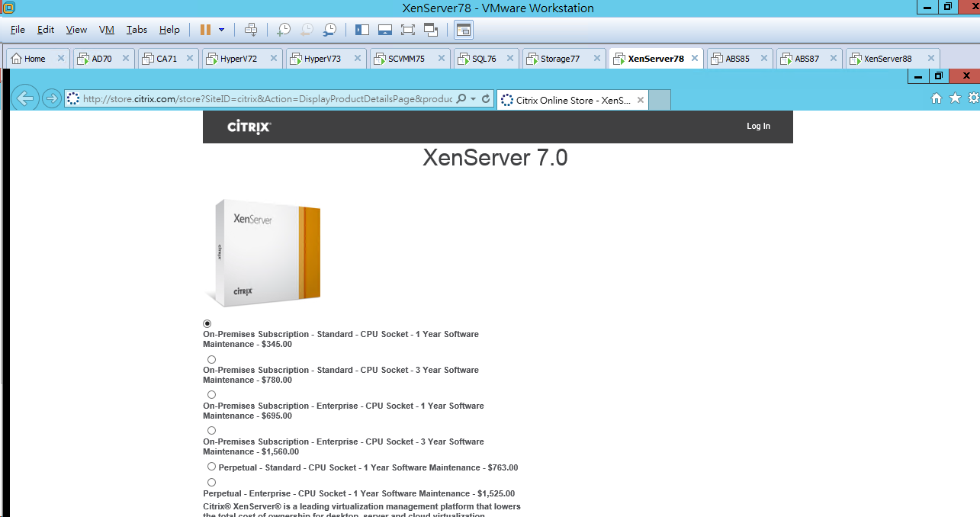980x517 pixels.
Task: Close the HyperV73 VM tab
Action: [358, 59]
